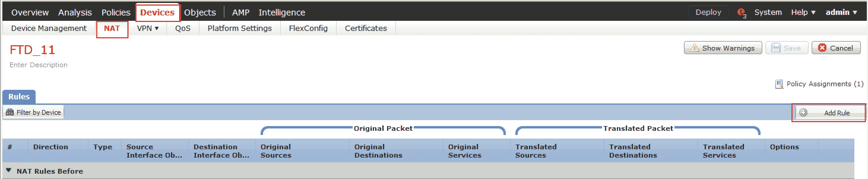Click the Add Rule plus icon
The image size is (868, 179).
pyautogui.click(x=803, y=112)
